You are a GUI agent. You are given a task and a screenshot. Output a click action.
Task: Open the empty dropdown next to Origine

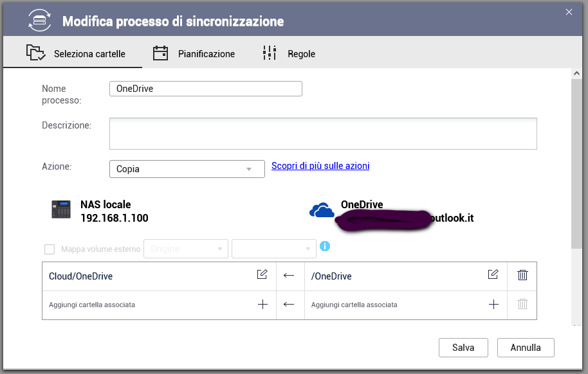click(x=273, y=249)
